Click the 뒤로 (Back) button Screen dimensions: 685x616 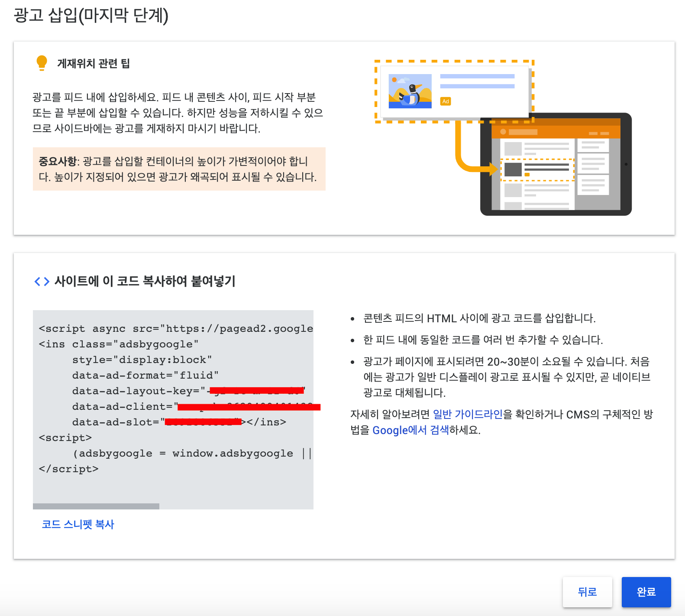[x=587, y=592]
